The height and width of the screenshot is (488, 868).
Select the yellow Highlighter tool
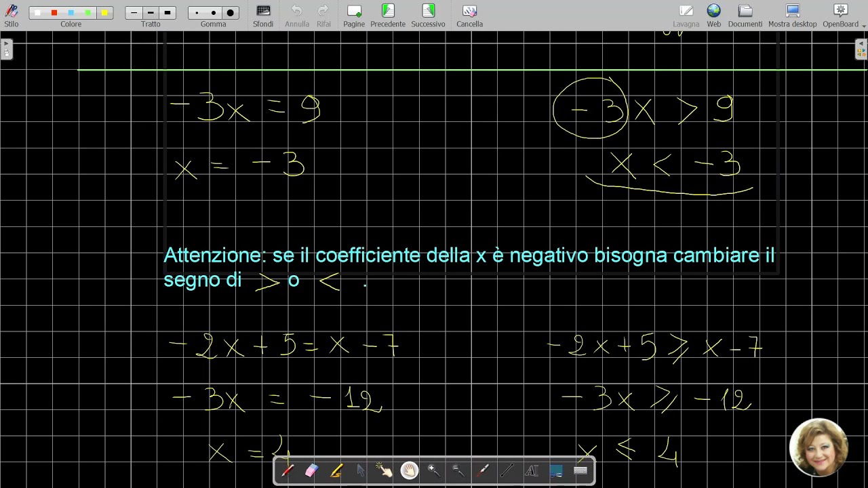click(336, 470)
